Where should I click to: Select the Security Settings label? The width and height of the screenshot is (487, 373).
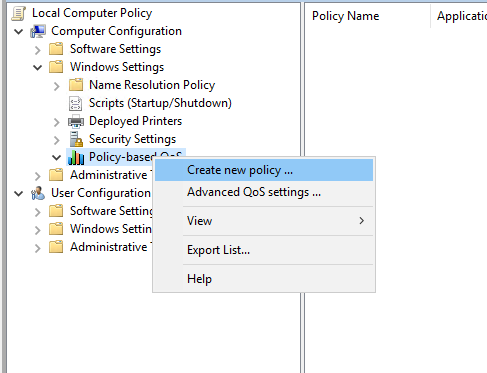pos(132,139)
